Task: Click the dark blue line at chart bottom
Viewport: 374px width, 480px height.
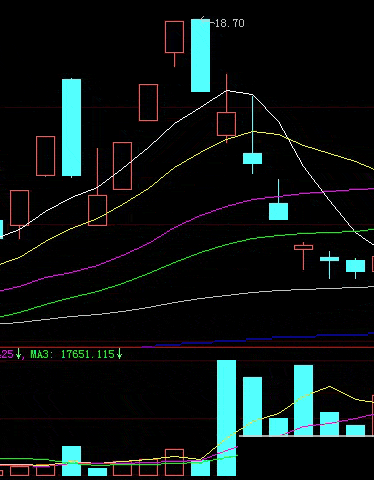Action: [x=260, y=338]
